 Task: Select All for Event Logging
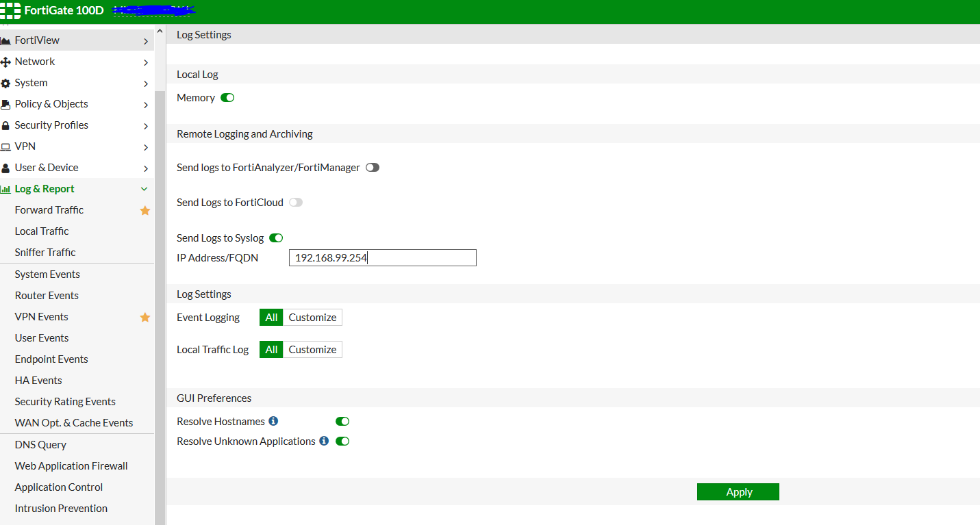(x=271, y=318)
